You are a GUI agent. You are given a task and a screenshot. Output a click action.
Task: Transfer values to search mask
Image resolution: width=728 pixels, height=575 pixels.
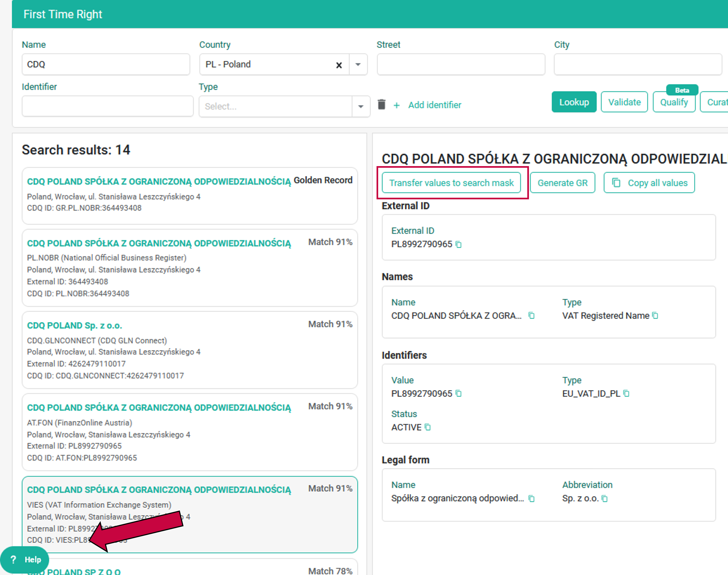[x=451, y=183]
